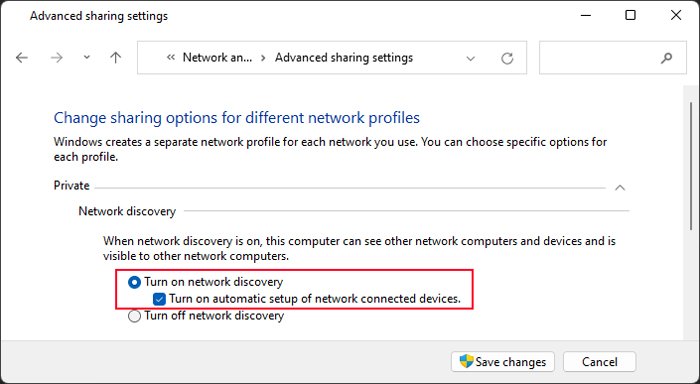This screenshot has width=700, height=384.
Task: Go up one folder level arrow
Action: pyautogui.click(x=116, y=58)
